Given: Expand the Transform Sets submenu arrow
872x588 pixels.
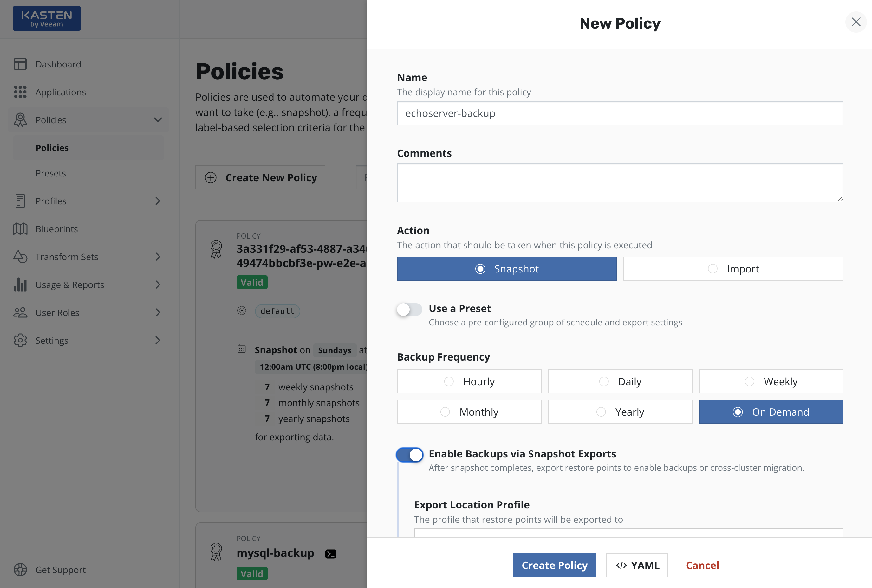Looking at the screenshot, I should click(158, 257).
